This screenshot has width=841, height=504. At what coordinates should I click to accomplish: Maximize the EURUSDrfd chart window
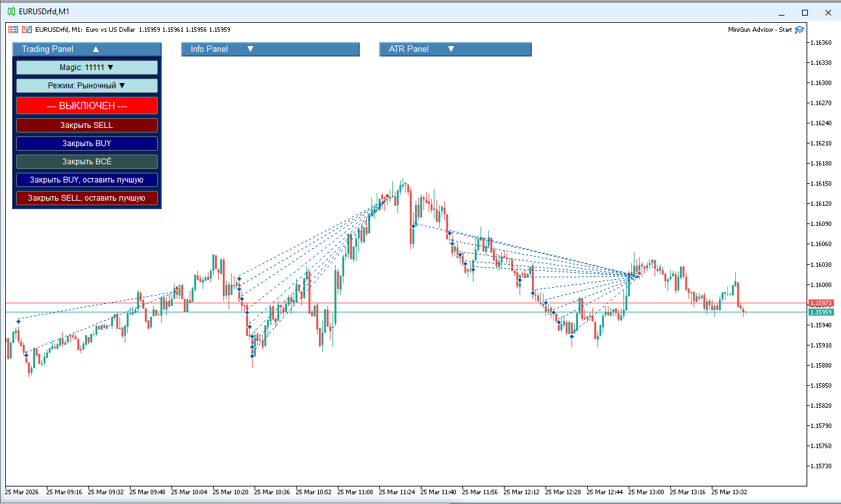(805, 12)
